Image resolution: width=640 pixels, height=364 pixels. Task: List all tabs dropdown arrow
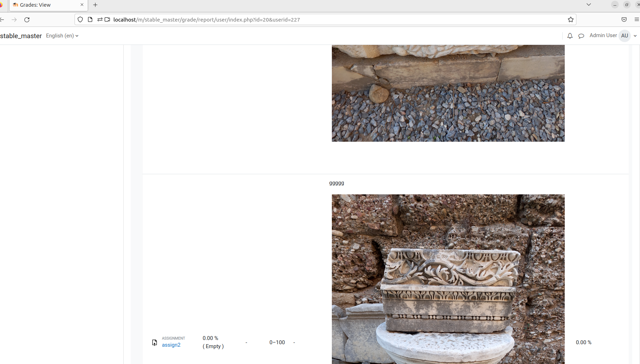(588, 5)
